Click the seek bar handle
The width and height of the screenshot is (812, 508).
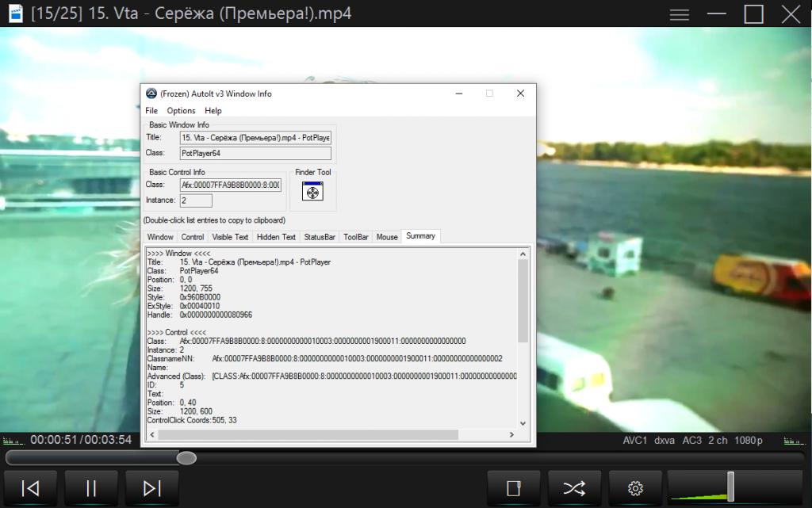coord(186,458)
